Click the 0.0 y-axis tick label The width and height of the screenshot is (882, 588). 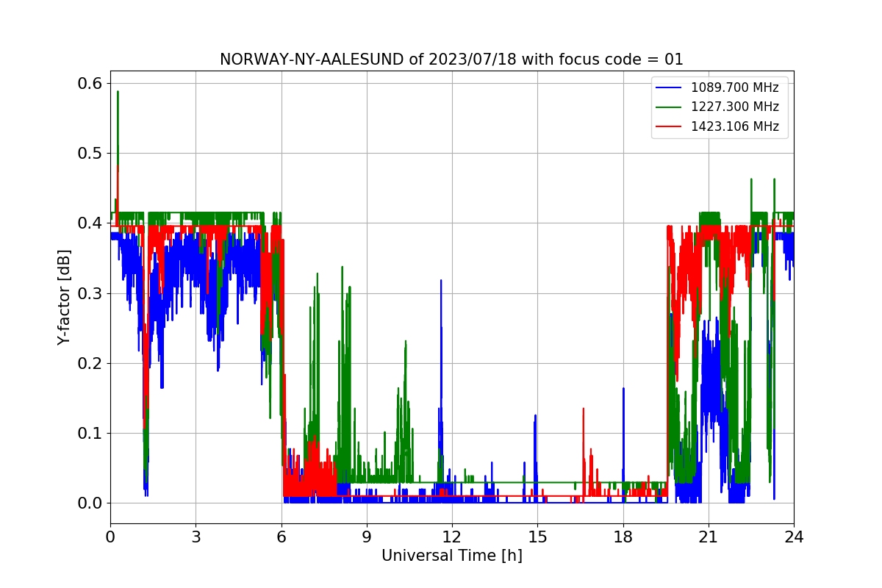tap(90, 503)
